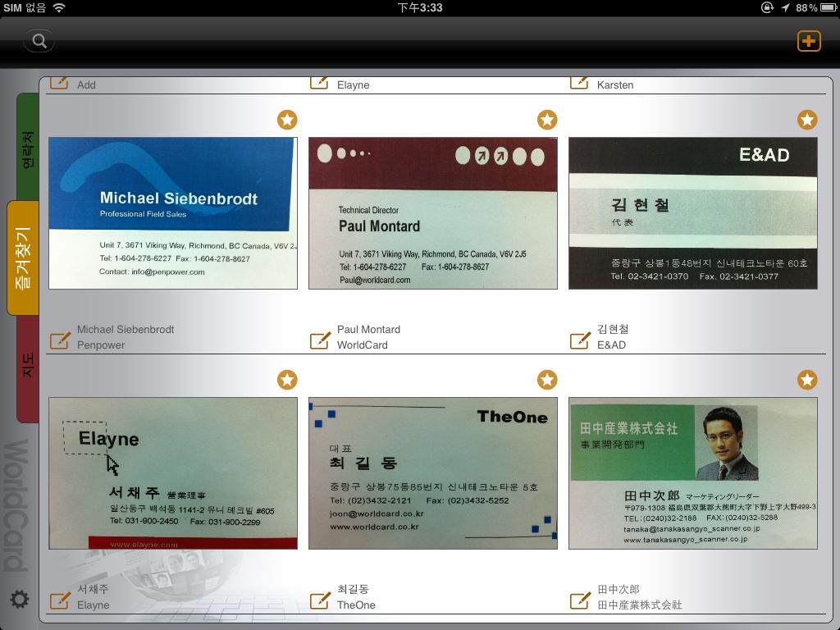Click edit icon beside Paul Montard
Viewport: 840px width, 630px height.
coord(320,340)
